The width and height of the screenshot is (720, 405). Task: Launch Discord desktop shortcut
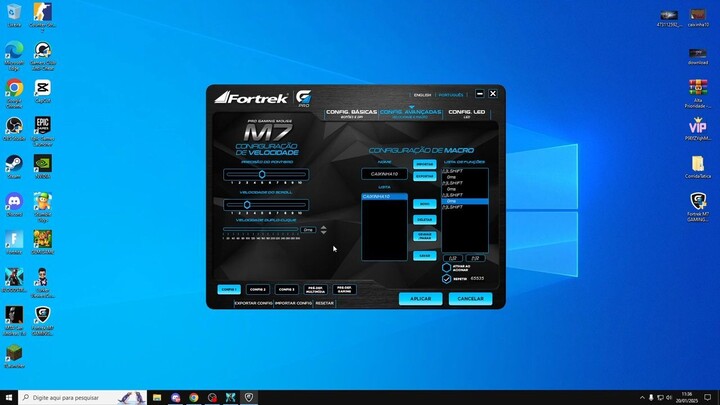(14, 205)
